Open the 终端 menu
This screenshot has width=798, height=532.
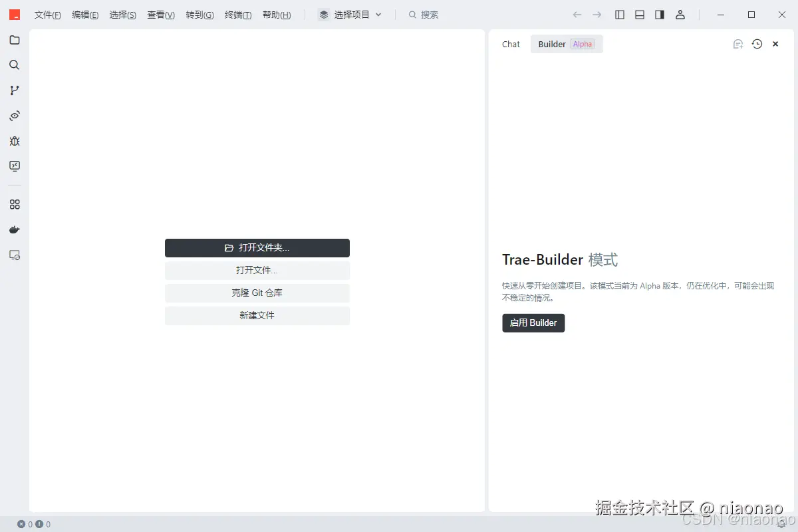(238, 14)
